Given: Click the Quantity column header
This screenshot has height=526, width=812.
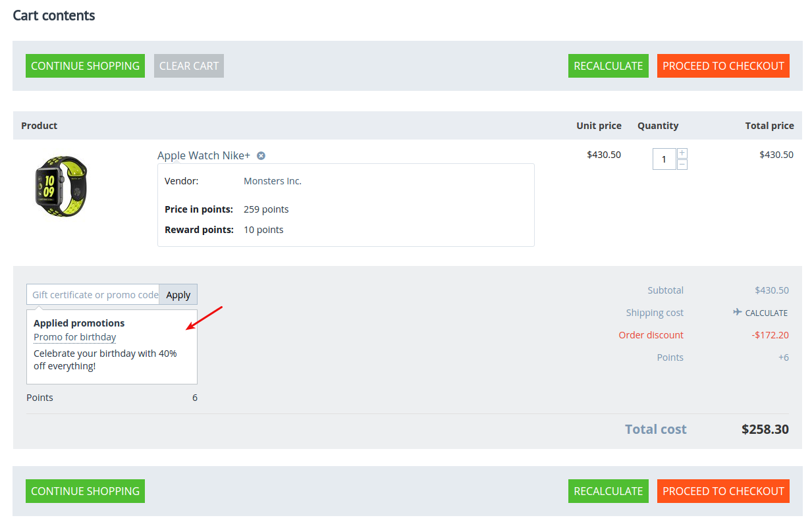Looking at the screenshot, I should pyautogui.click(x=658, y=126).
